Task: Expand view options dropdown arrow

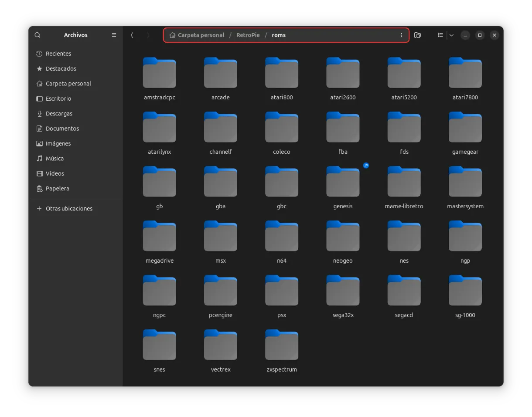Action: pos(451,35)
